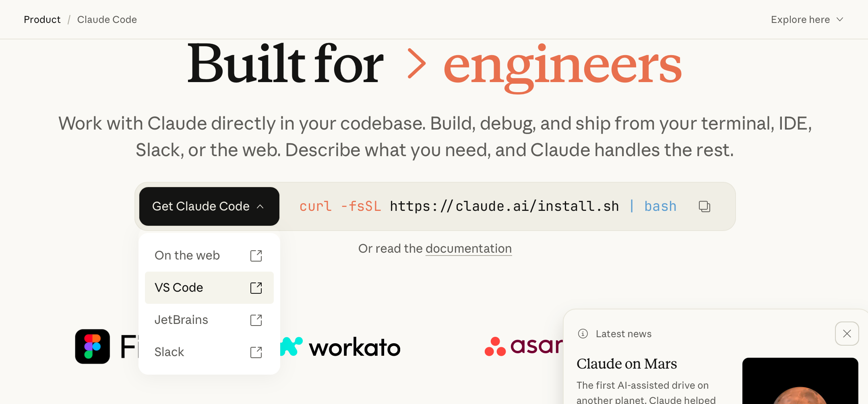Choose the Slack menu entry
The height and width of the screenshot is (404, 868).
pos(169,352)
